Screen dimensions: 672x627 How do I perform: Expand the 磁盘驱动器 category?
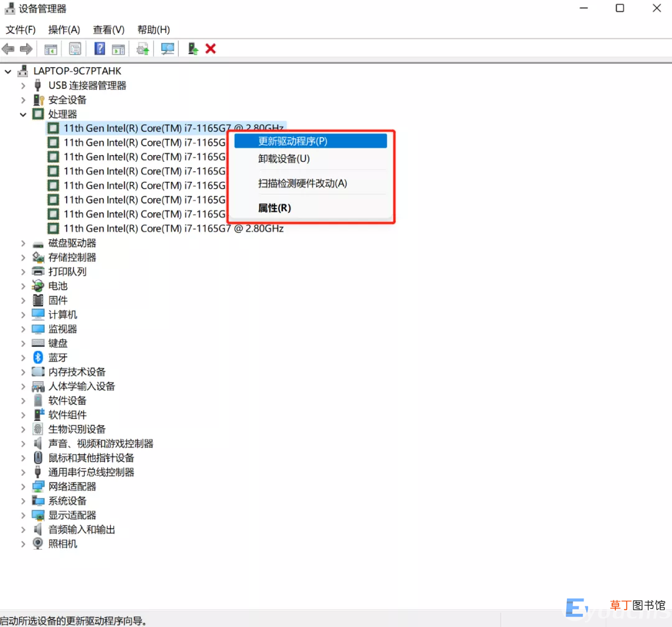click(23, 243)
